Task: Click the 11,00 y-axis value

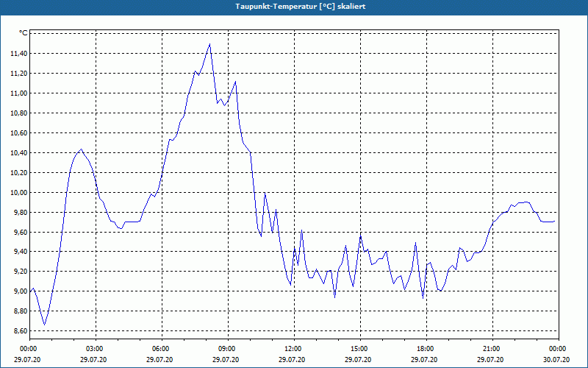Action: pyautogui.click(x=19, y=93)
